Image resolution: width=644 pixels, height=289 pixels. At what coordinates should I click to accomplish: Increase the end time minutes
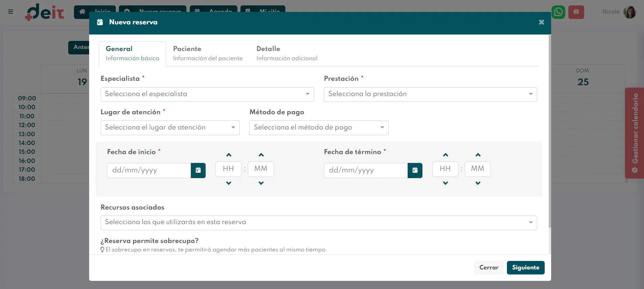click(x=478, y=155)
